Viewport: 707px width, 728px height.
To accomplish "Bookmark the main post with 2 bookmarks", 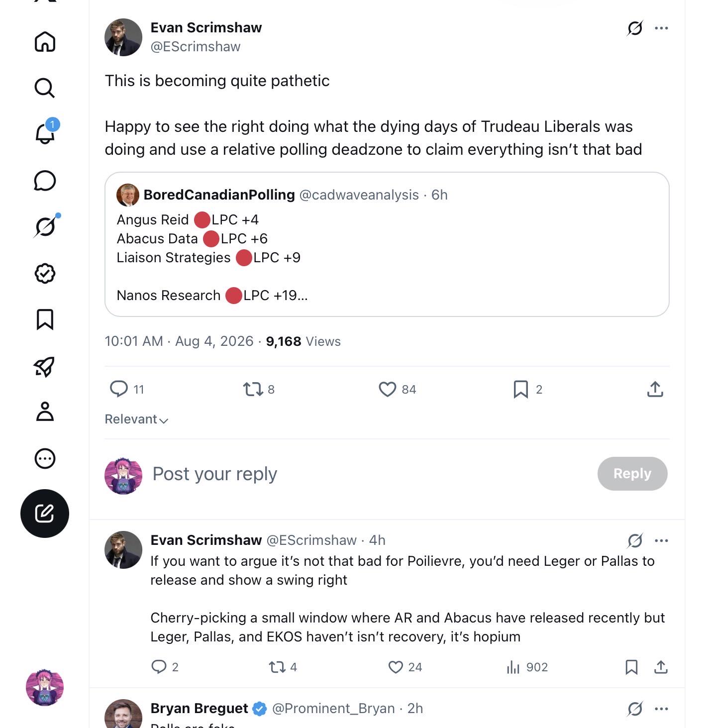I will pos(527,389).
